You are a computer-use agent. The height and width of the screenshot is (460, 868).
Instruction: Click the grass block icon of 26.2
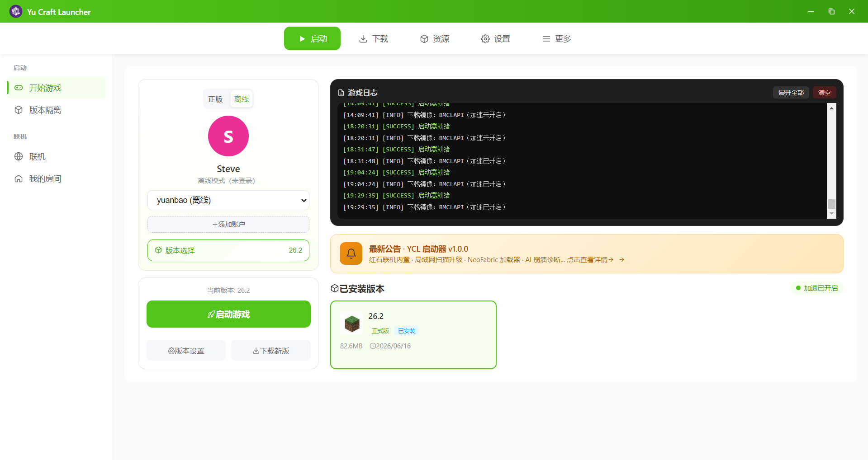tap(351, 323)
